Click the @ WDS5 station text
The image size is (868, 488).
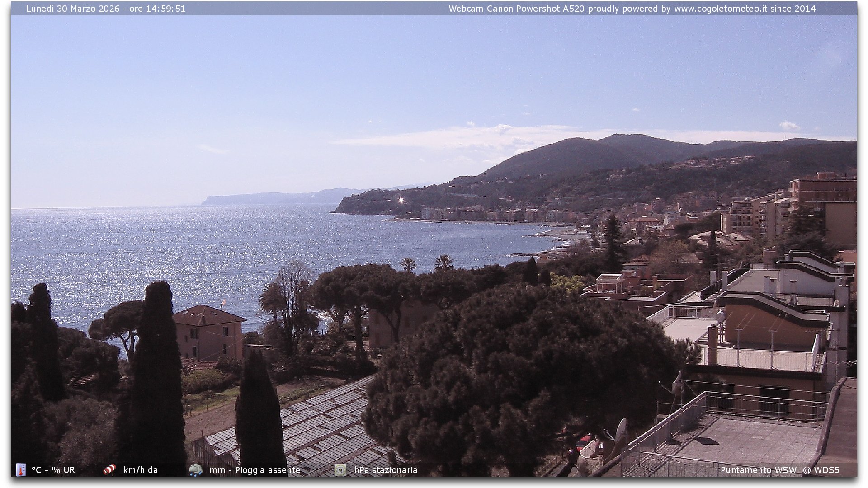tap(821, 470)
